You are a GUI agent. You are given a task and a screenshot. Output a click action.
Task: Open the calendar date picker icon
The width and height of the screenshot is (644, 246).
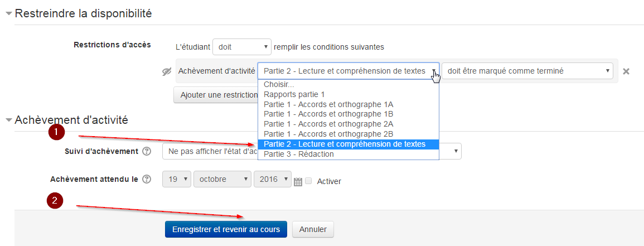coord(298,181)
